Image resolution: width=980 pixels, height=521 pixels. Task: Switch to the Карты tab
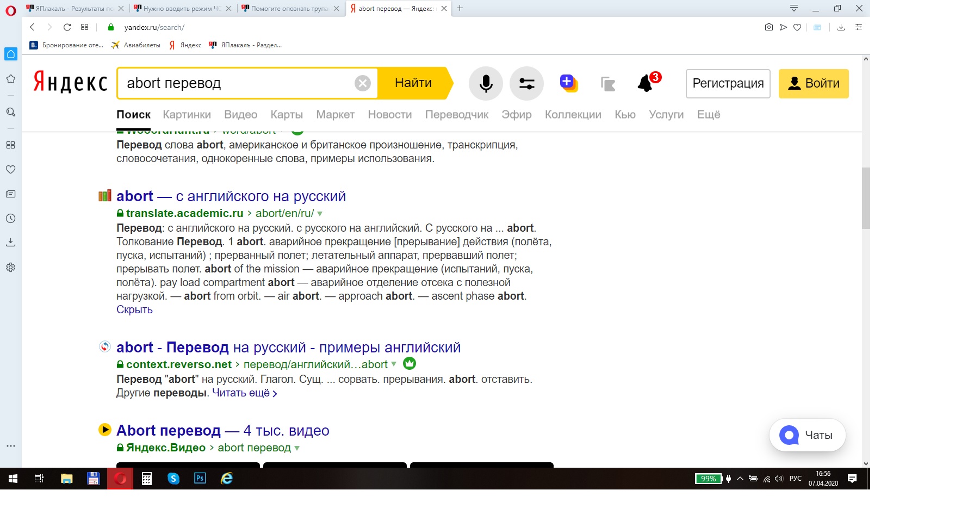coord(287,115)
